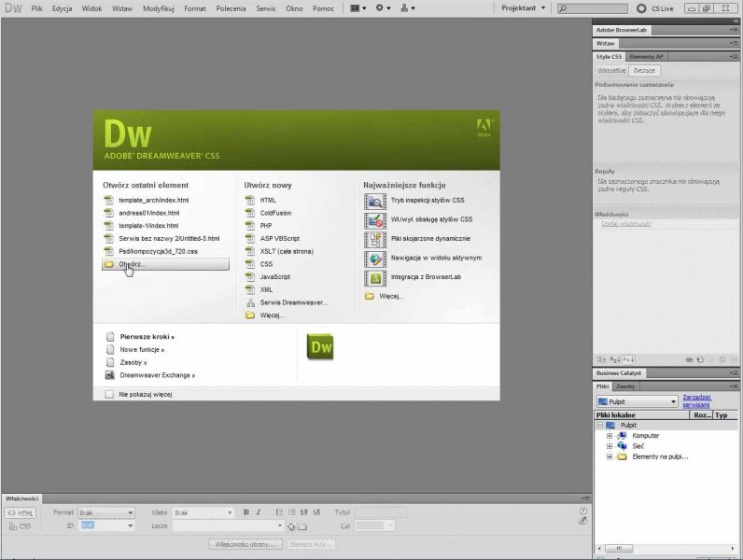Viewport: 743px width, 560px height.
Task: Create a new HTML document
Action: click(x=267, y=200)
